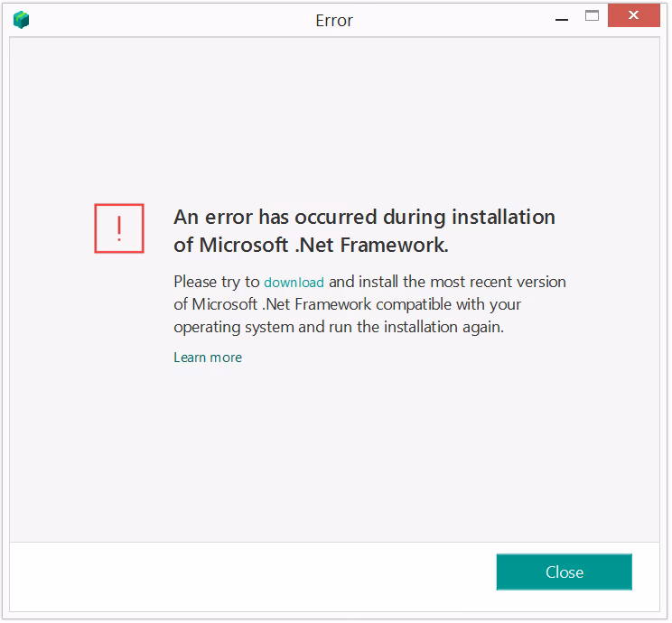Click empty title bar space right of Error

(x=453, y=20)
